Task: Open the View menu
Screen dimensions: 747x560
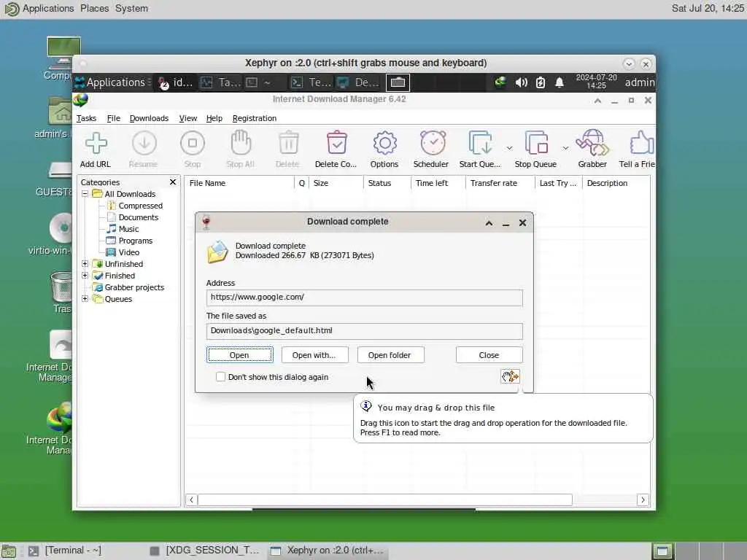Action: 187,118
